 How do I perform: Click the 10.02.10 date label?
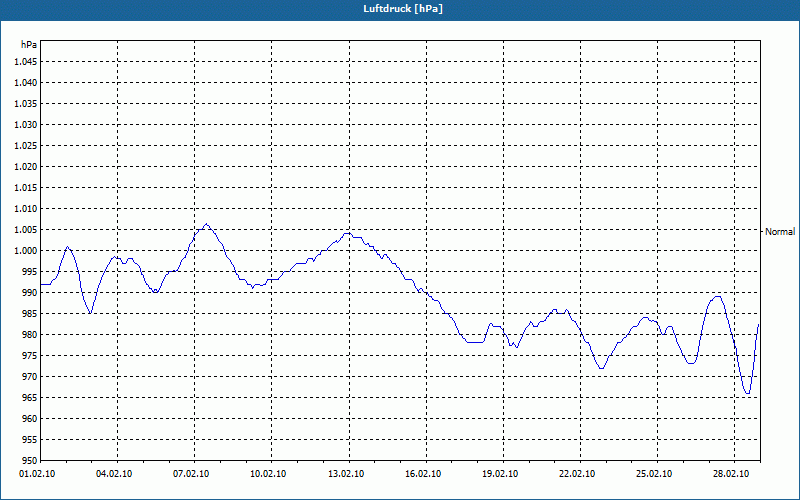click(268, 474)
